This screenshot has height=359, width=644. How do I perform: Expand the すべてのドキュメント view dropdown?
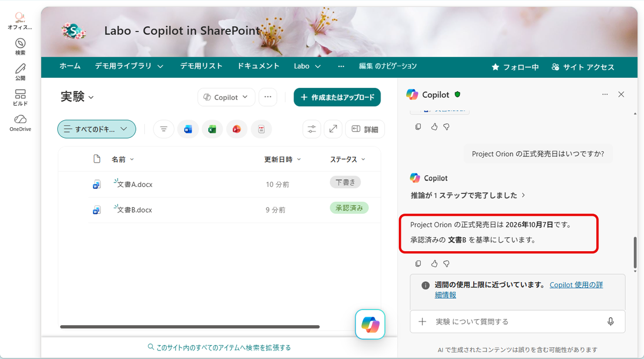point(97,129)
